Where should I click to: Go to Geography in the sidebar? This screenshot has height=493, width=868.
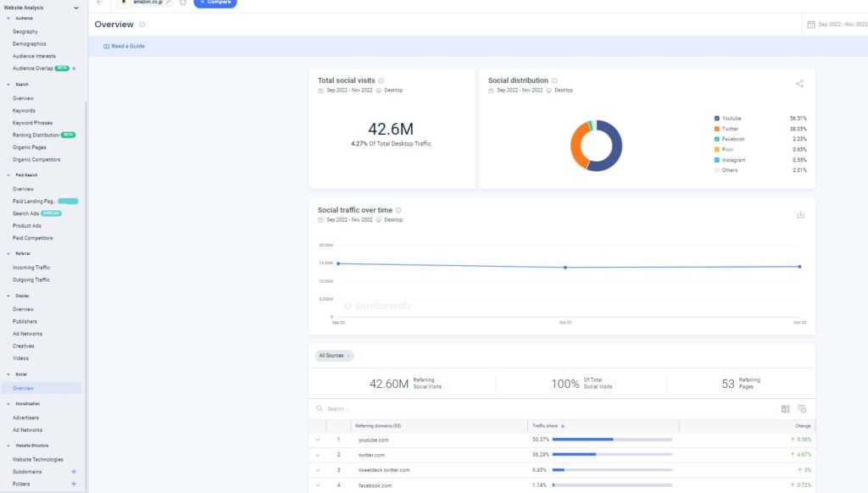coord(25,32)
